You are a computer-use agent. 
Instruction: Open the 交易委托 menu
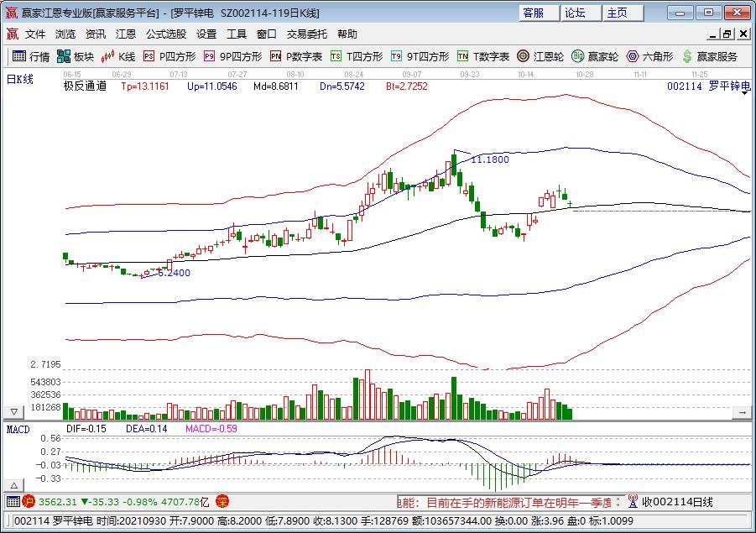pyautogui.click(x=307, y=34)
